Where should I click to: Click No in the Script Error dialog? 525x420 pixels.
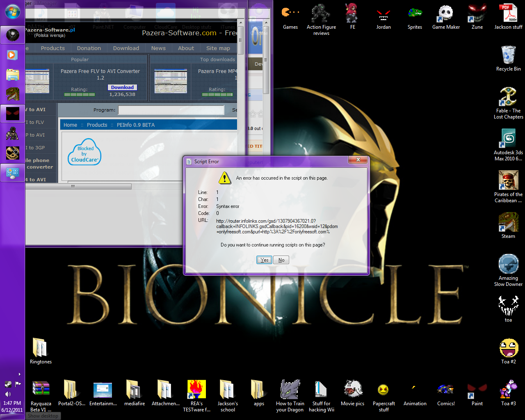[281, 260]
